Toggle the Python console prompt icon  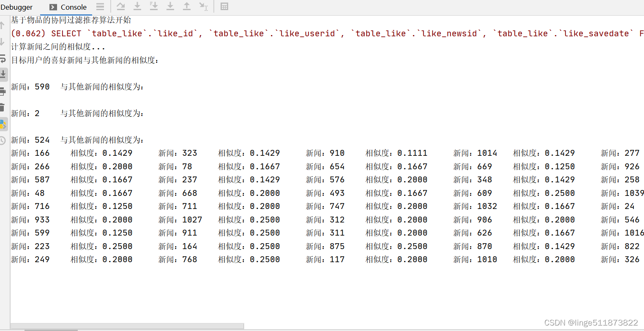3,124
